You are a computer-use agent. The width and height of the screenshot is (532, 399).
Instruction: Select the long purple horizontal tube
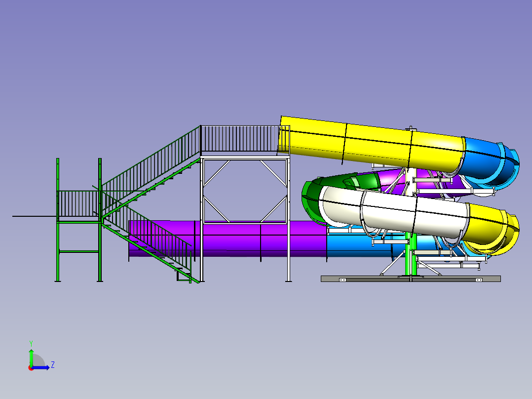click(x=228, y=239)
